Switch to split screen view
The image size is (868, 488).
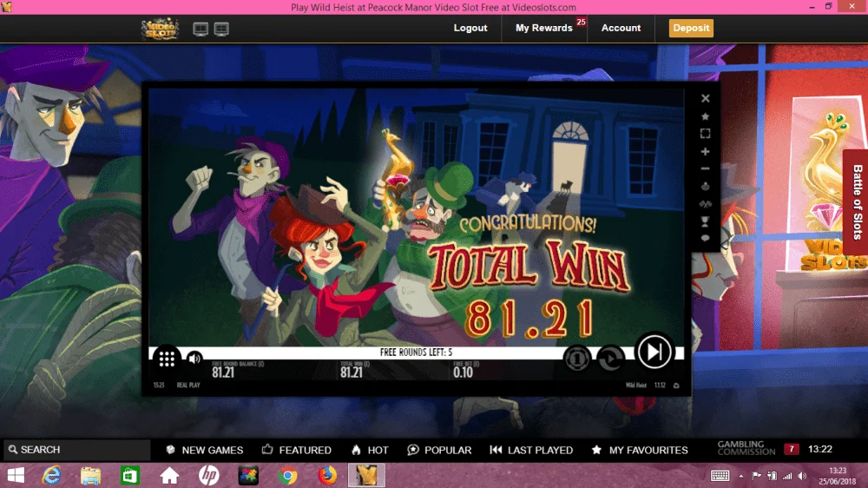(221, 29)
